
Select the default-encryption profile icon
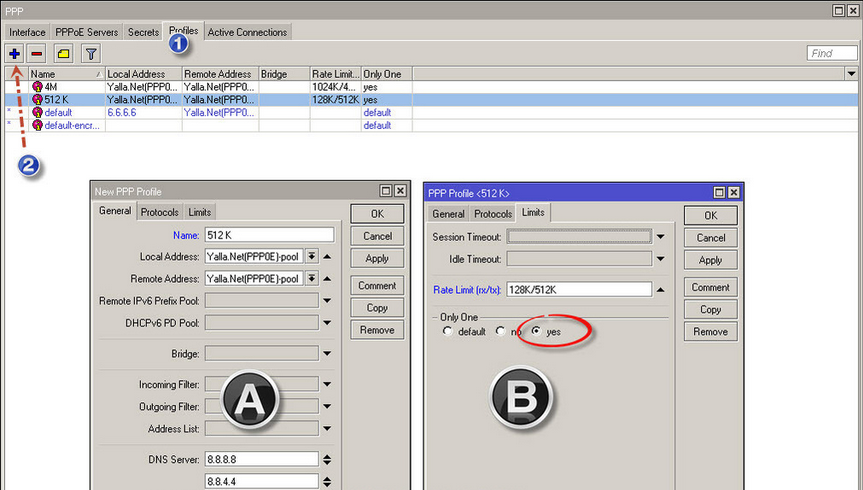37,126
